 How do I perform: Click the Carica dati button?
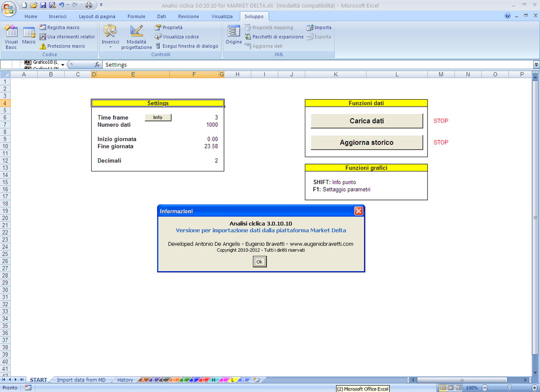[367, 121]
